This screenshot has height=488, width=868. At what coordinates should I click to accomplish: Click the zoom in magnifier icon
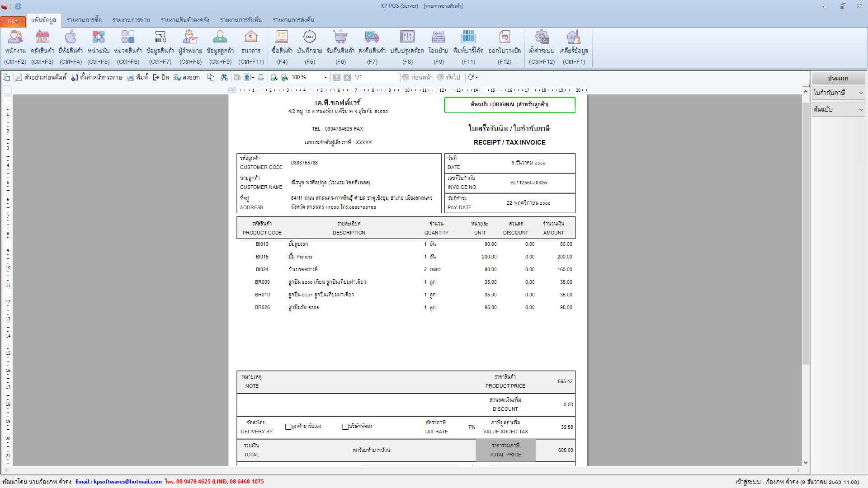click(284, 77)
